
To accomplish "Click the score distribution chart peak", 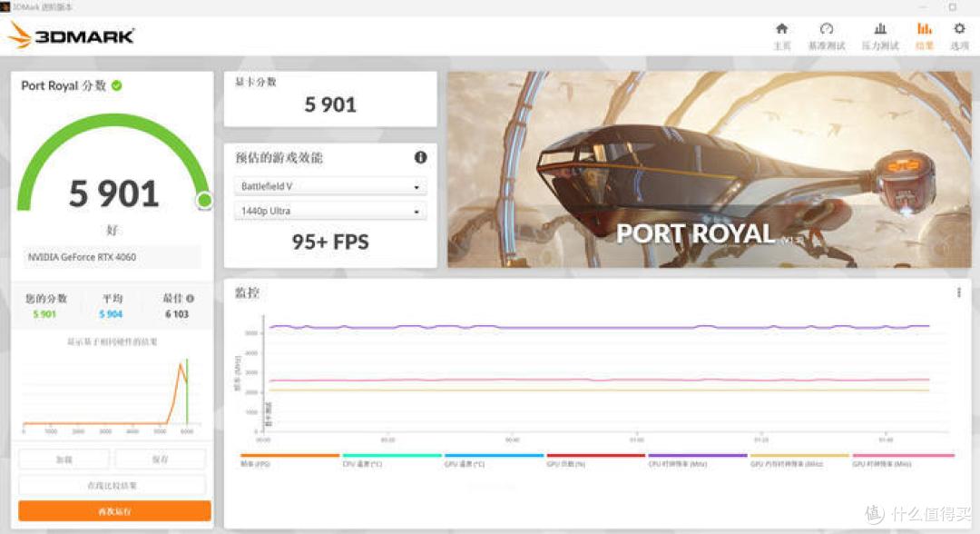I will [181, 366].
